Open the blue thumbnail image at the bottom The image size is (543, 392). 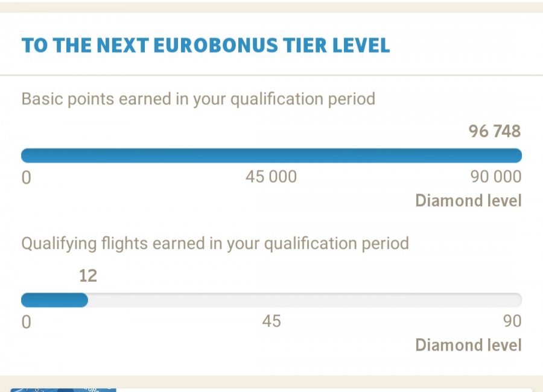pos(63,389)
